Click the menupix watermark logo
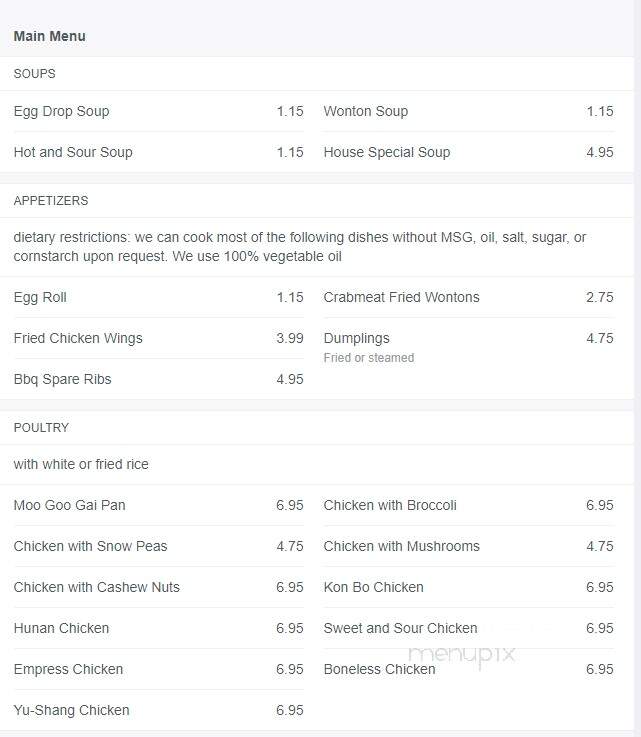 coord(462,655)
